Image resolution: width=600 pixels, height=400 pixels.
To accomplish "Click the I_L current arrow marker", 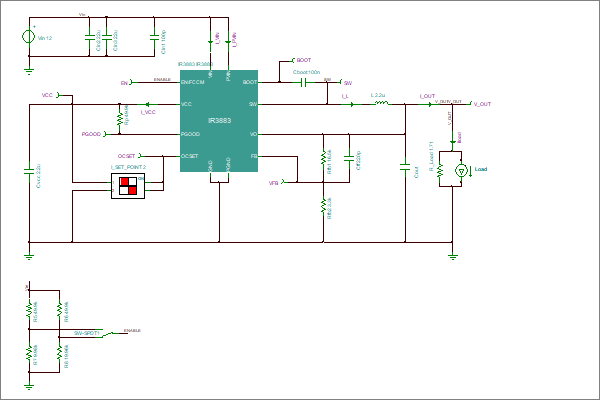I will (x=351, y=104).
